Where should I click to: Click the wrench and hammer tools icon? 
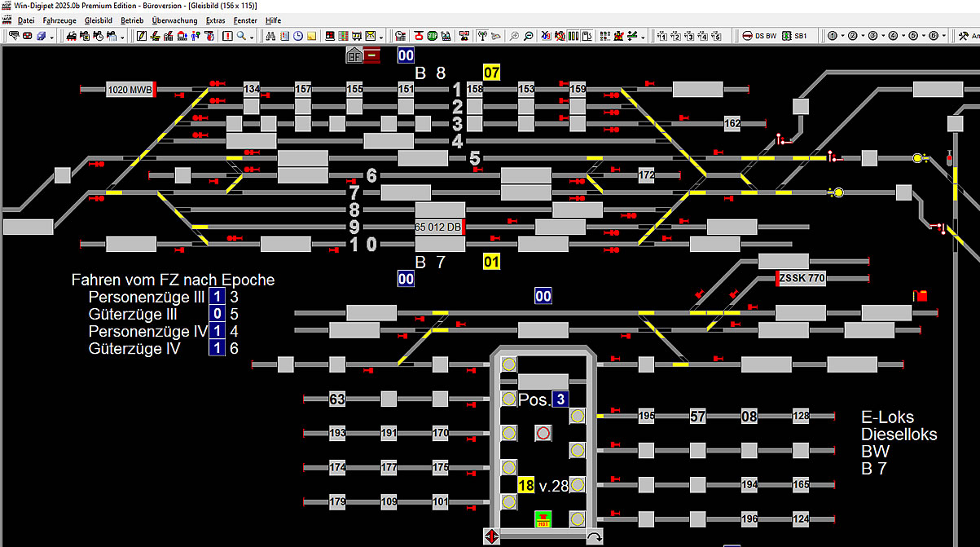[963, 36]
